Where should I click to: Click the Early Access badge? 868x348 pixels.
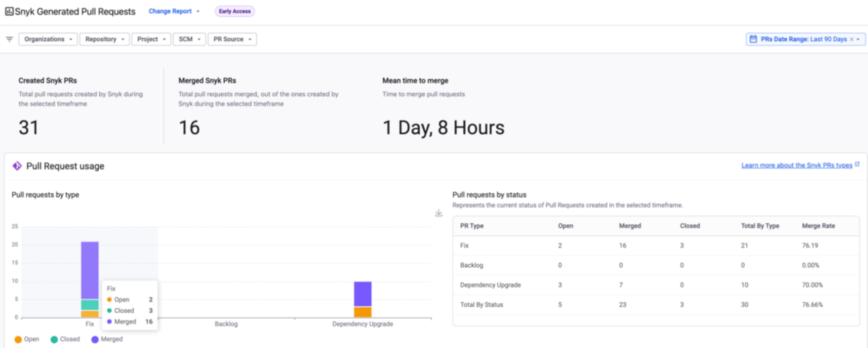235,11
